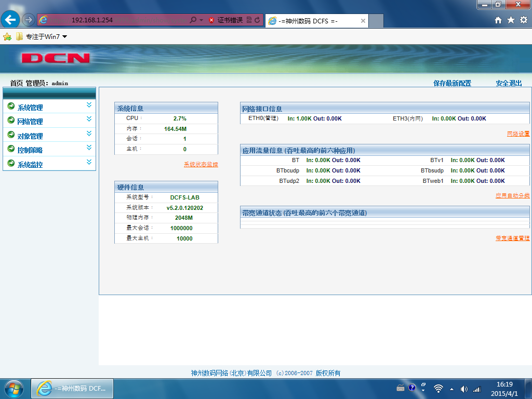This screenshot has height=399, width=532.
Task: Click the Windows Start button
Action: click(14, 389)
